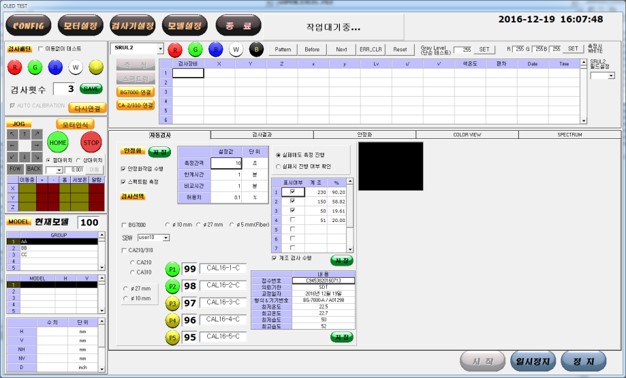Image resolution: width=626 pixels, height=378 pixels.
Task: Click the green HOME jog button
Action: tap(57, 142)
